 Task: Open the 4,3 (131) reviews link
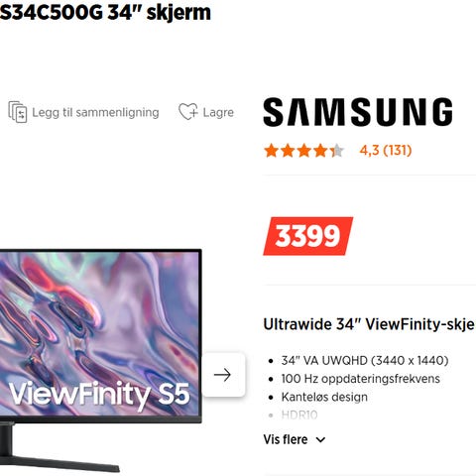coord(386,151)
